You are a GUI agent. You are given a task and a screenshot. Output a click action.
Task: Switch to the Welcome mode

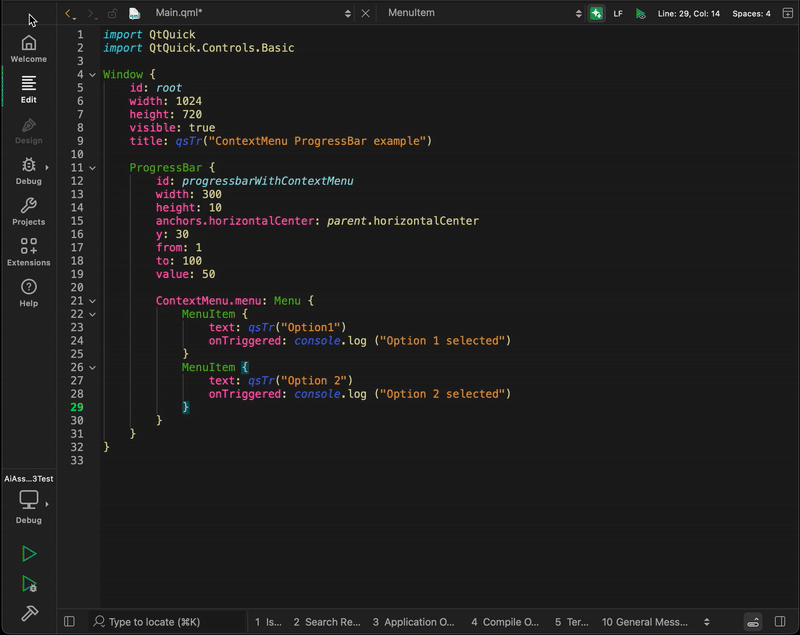tap(29, 45)
